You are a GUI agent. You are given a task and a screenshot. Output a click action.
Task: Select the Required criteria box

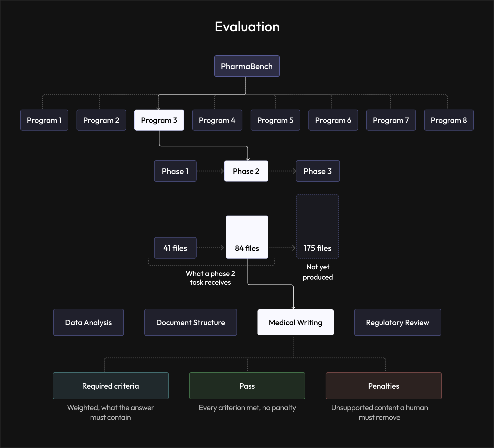[111, 386]
